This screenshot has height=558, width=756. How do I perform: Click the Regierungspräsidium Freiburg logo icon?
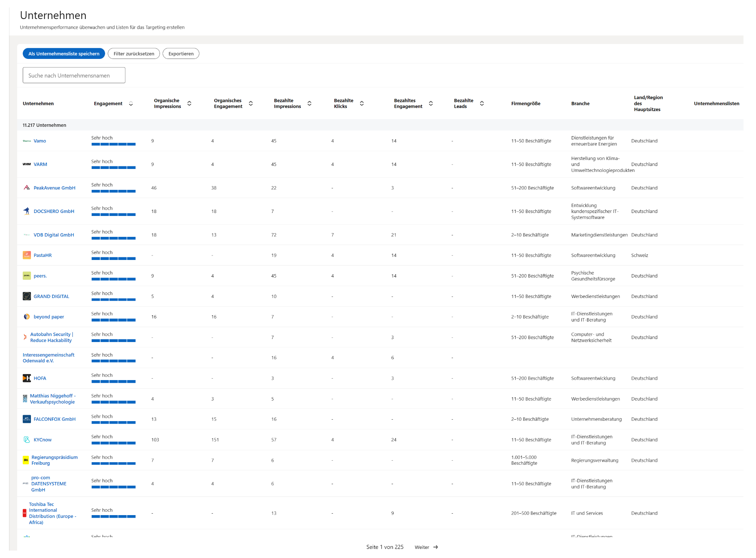click(x=26, y=460)
